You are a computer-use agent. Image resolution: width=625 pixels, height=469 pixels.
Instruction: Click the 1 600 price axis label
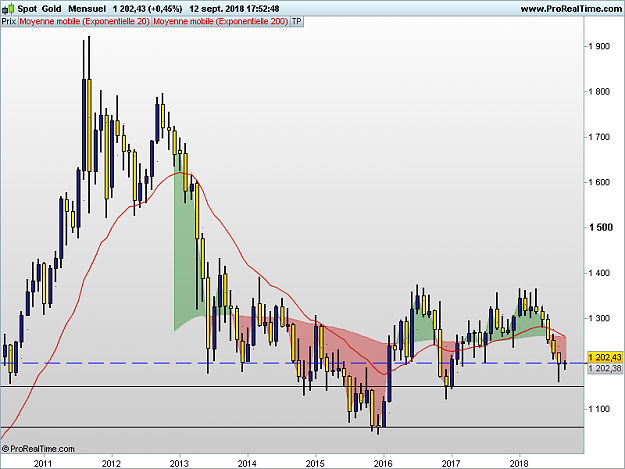click(x=599, y=182)
